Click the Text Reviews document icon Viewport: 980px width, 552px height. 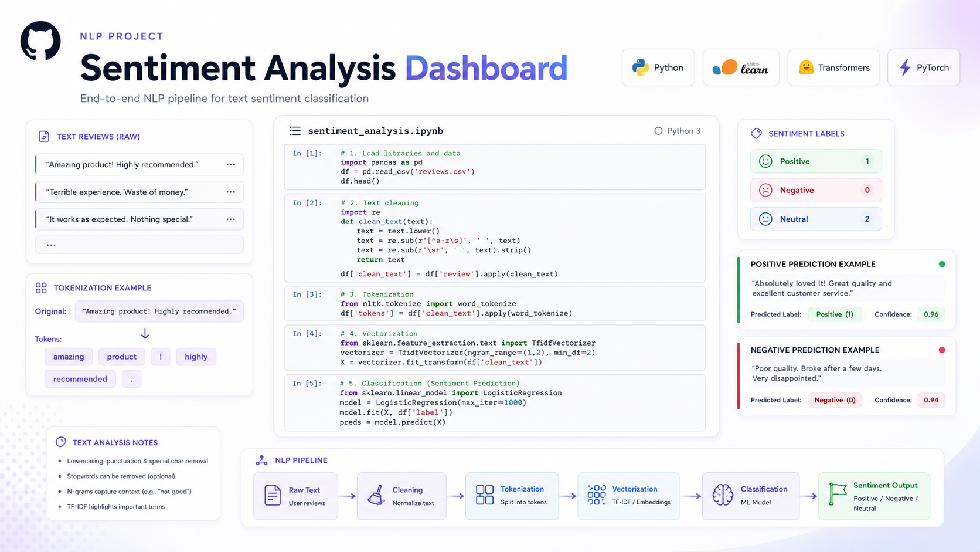(44, 136)
